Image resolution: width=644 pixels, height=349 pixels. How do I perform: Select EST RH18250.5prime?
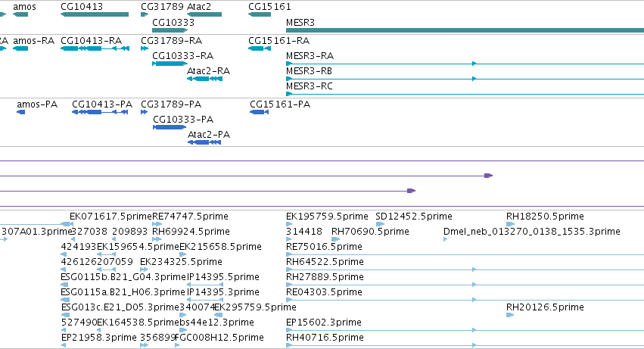click(510, 224)
